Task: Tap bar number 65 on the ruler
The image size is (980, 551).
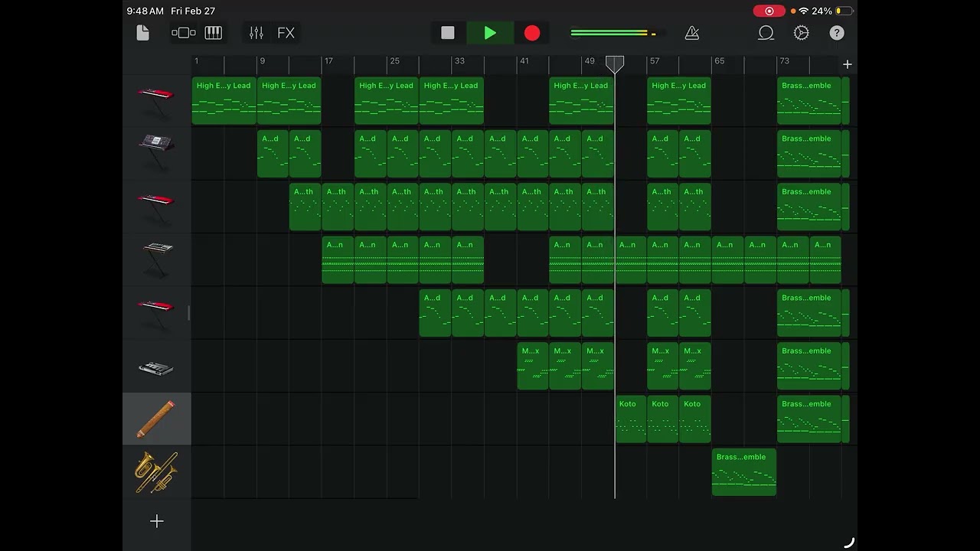Action: pyautogui.click(x=719, y=60)
